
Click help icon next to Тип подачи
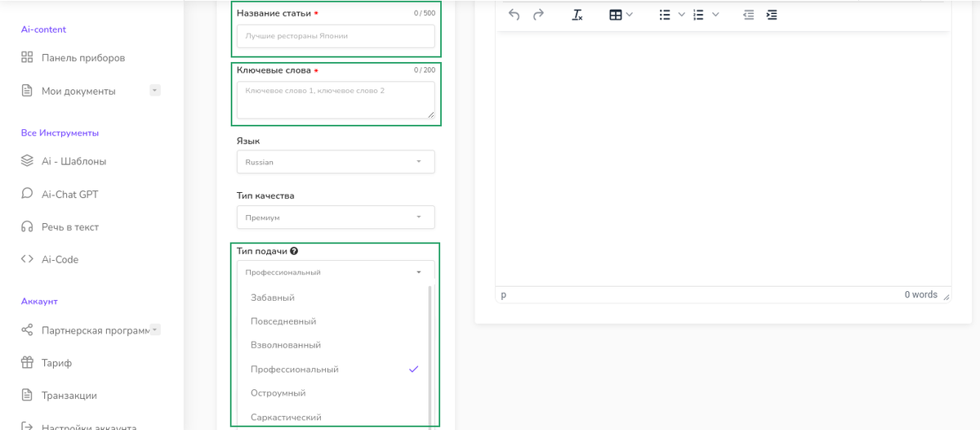pyautogui.click(x=294, y=251)
